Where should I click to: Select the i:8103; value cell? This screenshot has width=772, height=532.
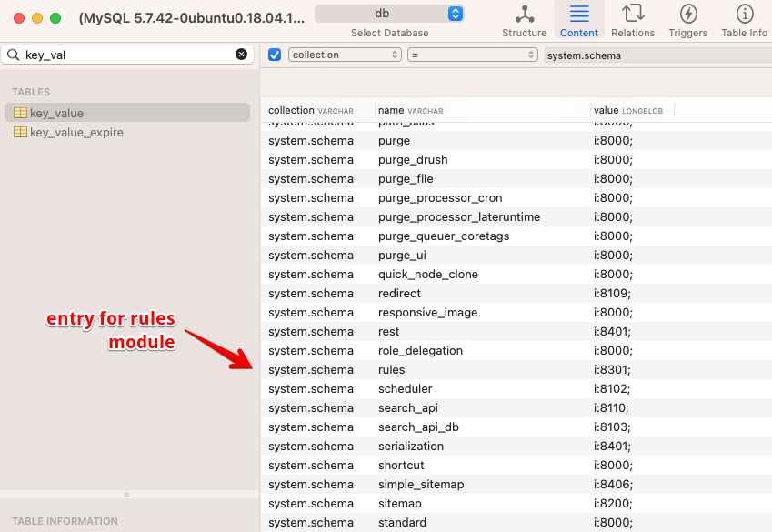pyautogui.click(x=612, y=427)
